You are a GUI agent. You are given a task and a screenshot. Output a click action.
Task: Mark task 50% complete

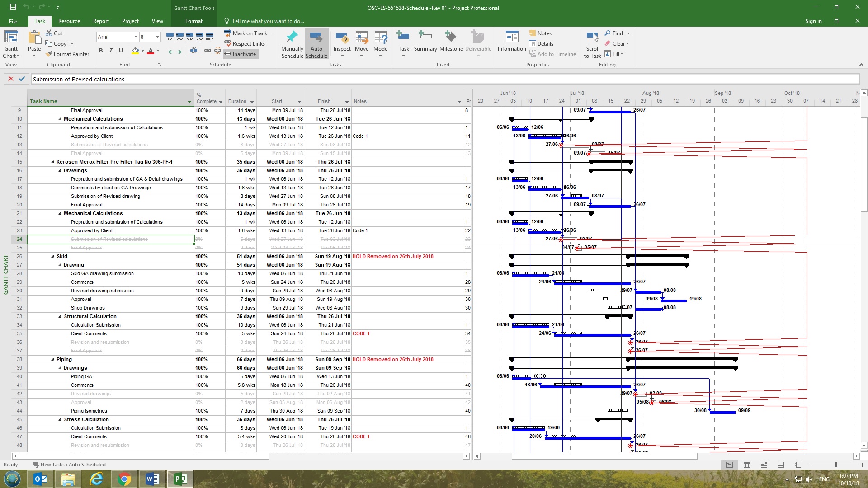point(190,36)
